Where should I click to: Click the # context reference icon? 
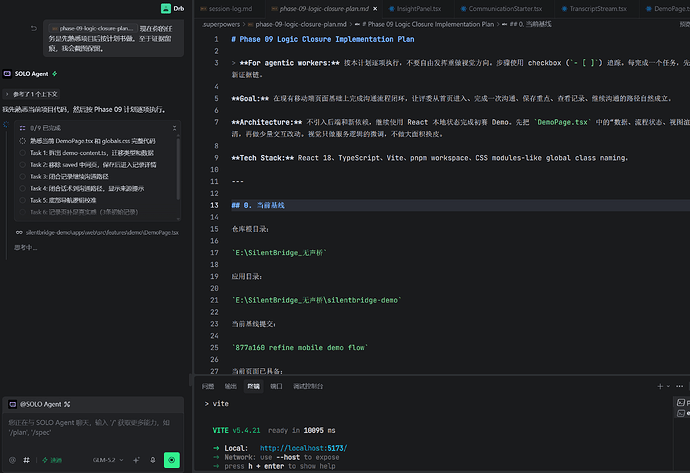click(x=26, y=460)
